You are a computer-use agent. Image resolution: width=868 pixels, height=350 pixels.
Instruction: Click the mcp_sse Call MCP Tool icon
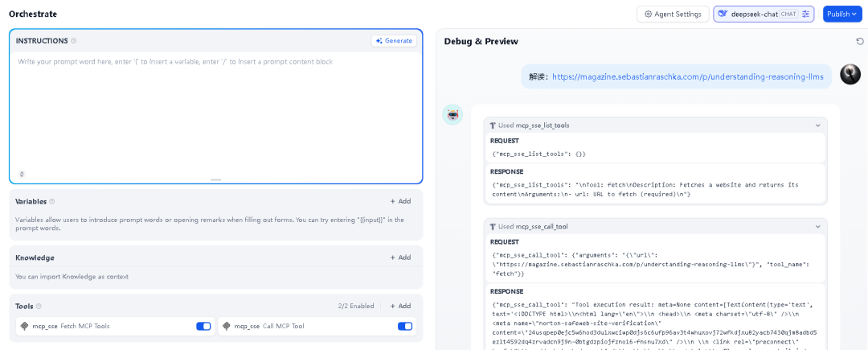click(225, 326)
